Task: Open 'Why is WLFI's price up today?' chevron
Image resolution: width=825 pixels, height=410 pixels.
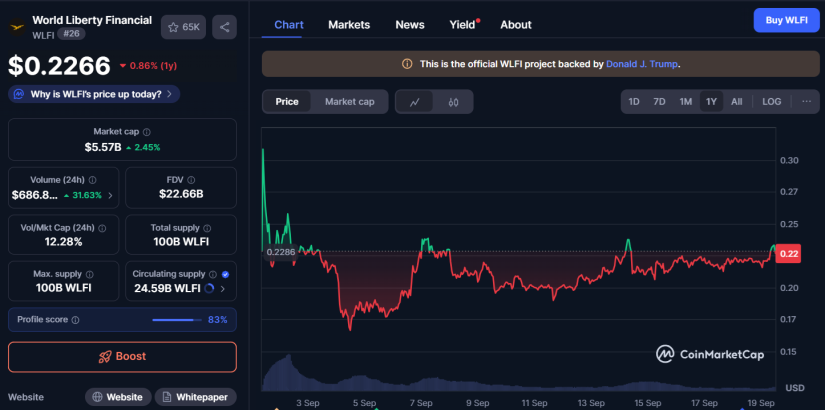Action: coord(169,95)
